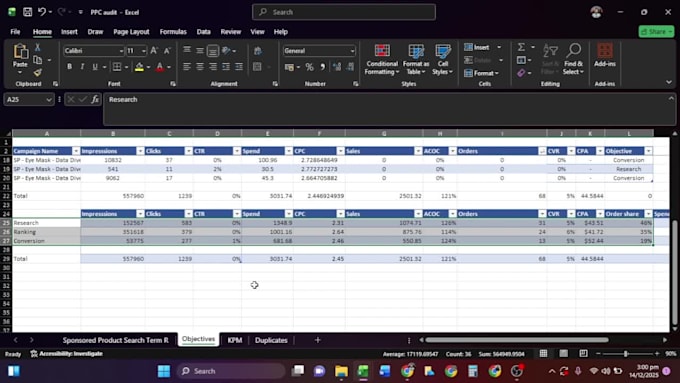This screenshot has width=680, height=383.
Task: Toggle Merge & Center cells
Action: pos(257,67)
